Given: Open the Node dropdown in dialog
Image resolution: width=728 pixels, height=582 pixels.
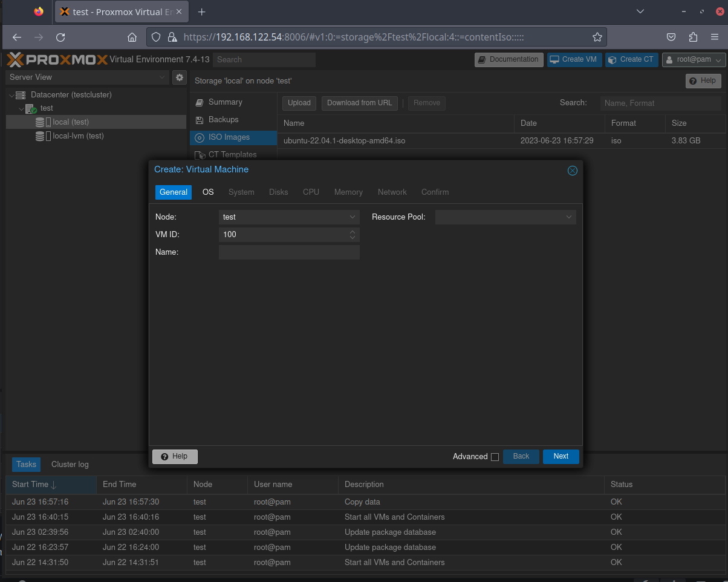Looking at the screenshot, I should [x=353, y=217].
